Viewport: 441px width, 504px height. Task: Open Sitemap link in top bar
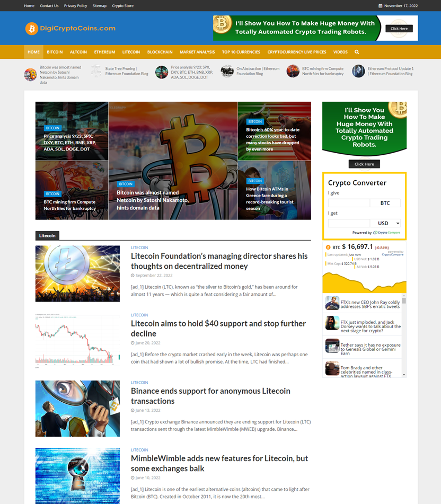click(99, 6)
